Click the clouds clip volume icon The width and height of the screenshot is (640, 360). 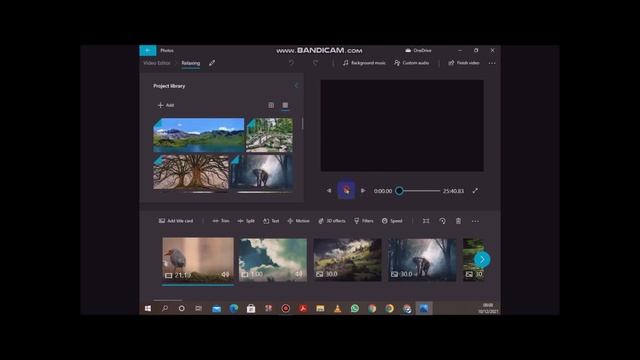coord(299,274)
